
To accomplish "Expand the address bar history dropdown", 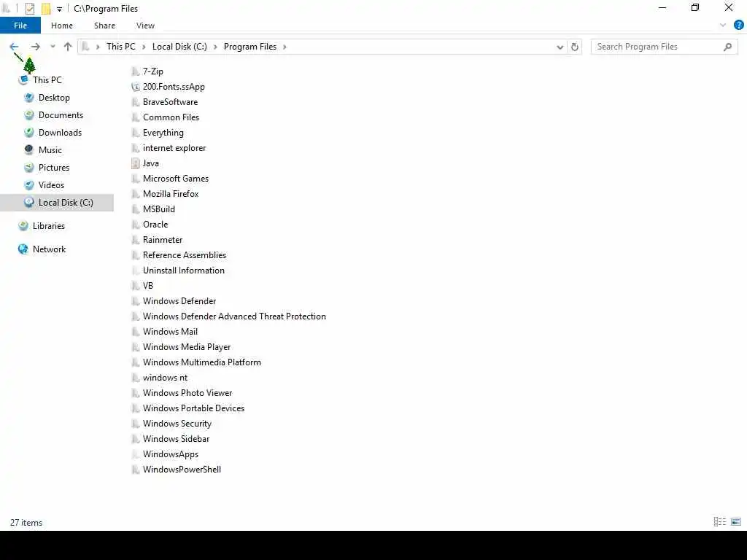I will [560, 47].
